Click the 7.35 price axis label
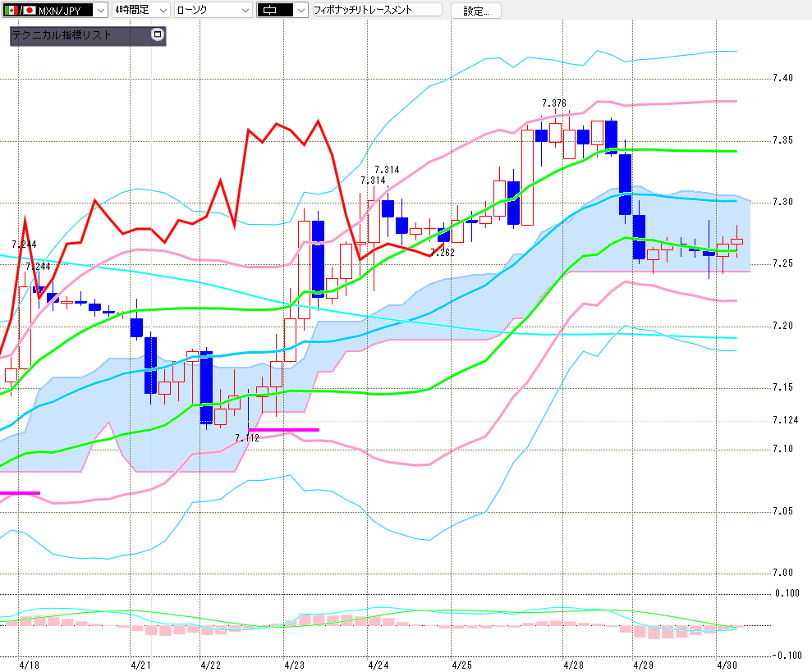Screen dimensions: 812x672 783,140
